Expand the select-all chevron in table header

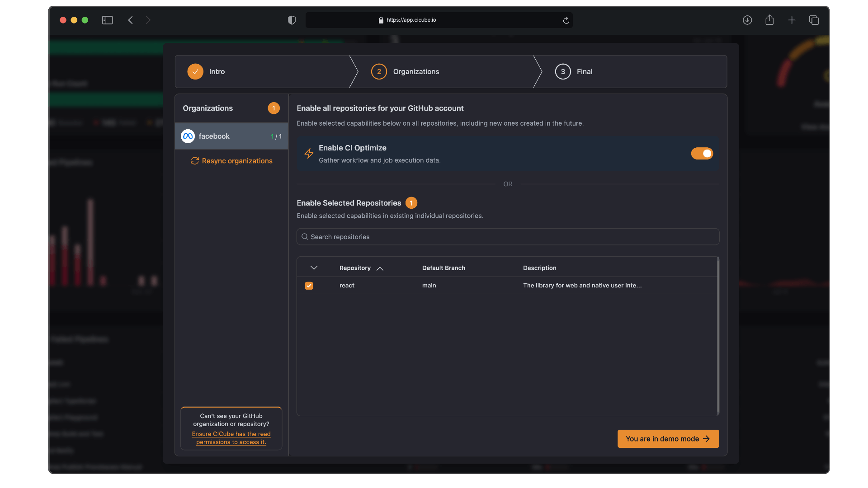coord(314,268)
